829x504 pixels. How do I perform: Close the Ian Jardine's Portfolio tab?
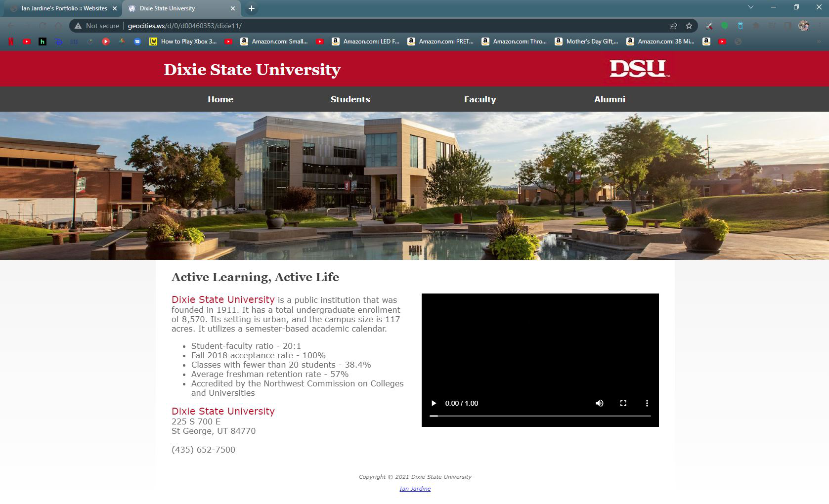(x=115, y=8)
